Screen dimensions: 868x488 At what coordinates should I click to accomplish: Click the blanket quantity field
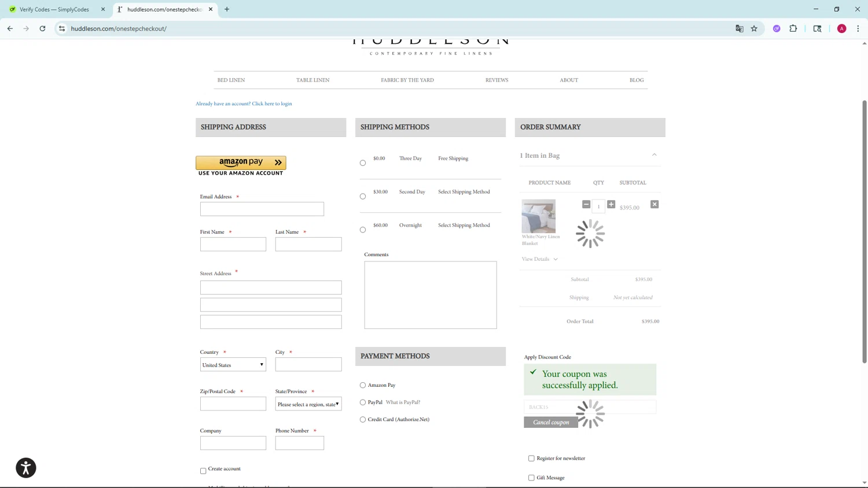[x=598, y=206]
